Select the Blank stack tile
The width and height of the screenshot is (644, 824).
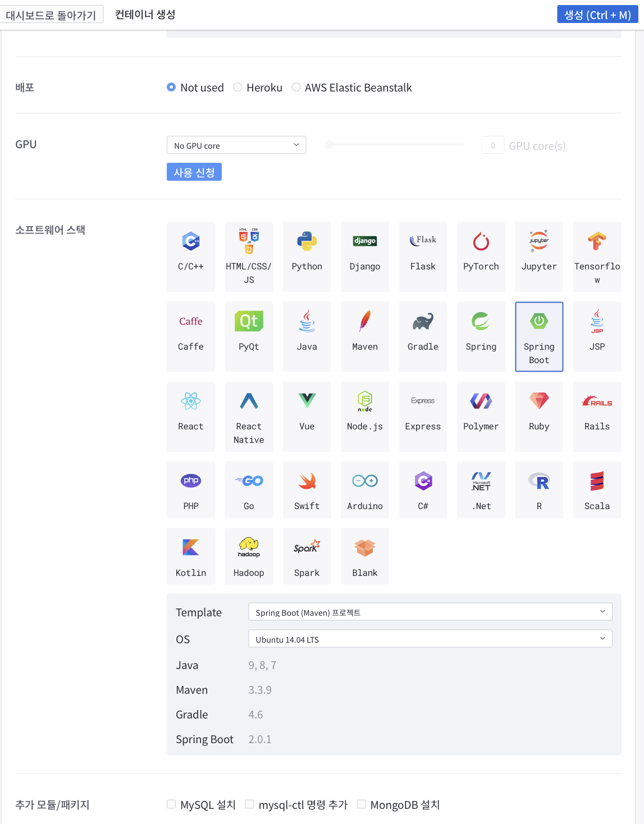point(365,556)
